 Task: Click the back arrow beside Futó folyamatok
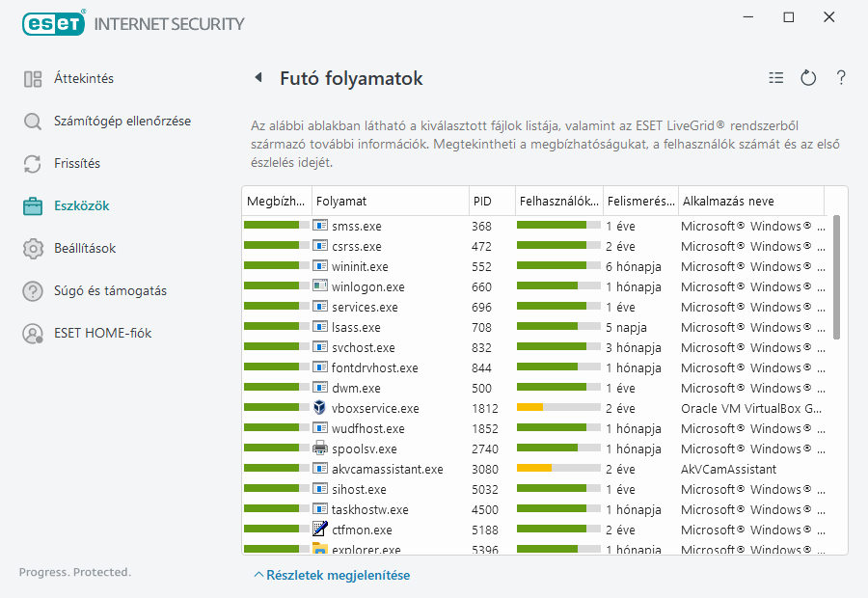click(258, 78)
